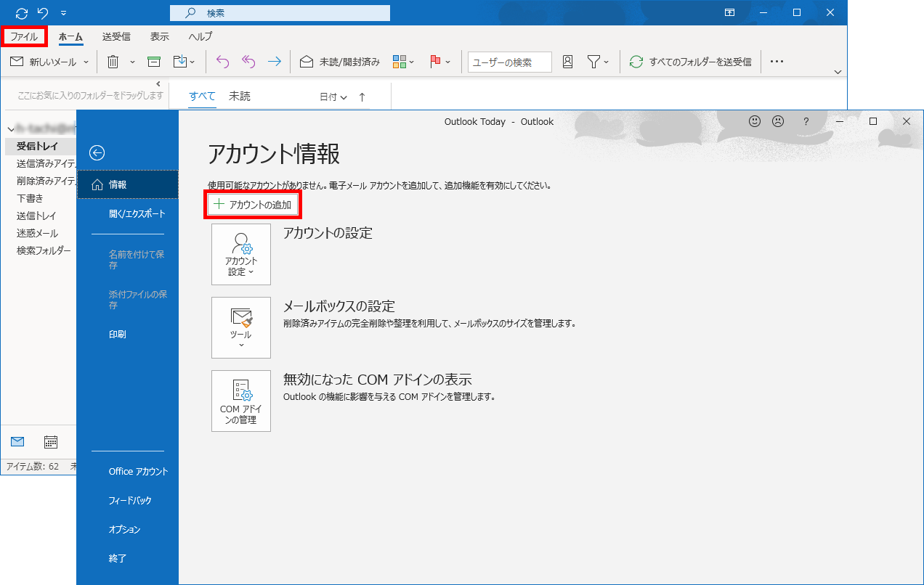The image size is (924, 585).
Task: Switch to Calendar view icon
Action: click(51, 442)
